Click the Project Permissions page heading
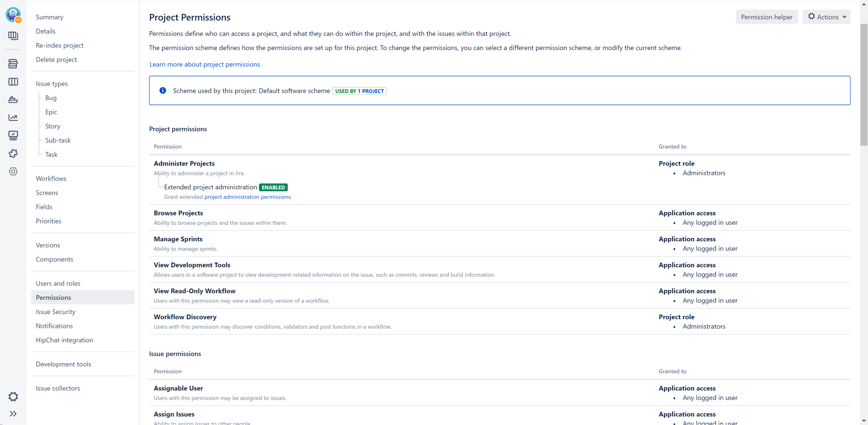Viewport: 868px width, 425px height. pyautogui.click(x=190, y=17)
